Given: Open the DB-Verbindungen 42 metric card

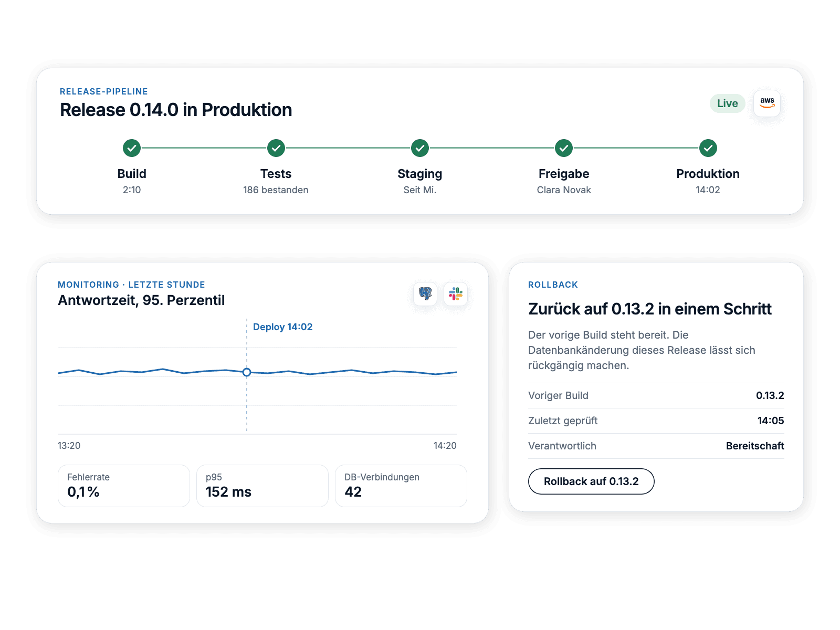Looking at the screenshot, I should [x=401, y=486].
